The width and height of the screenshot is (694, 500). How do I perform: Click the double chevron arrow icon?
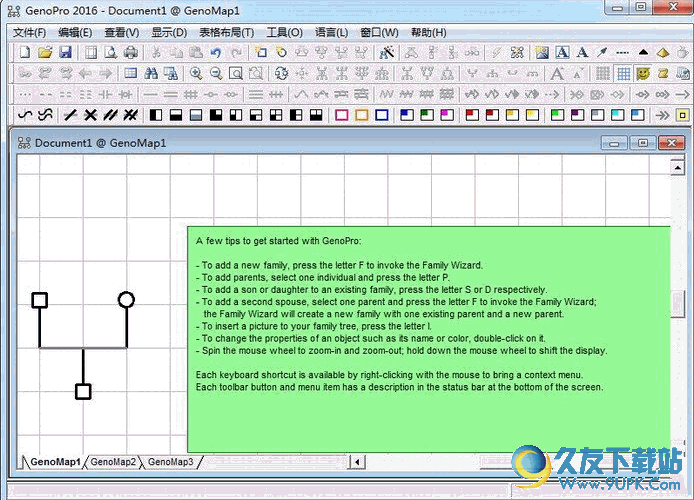[x=662, y=115]
